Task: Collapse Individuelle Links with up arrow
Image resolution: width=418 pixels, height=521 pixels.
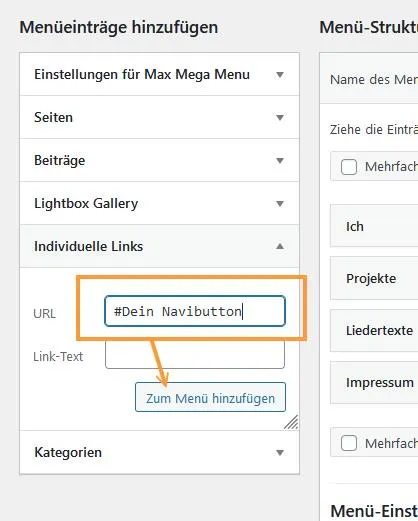Action: tap(280, 246)
